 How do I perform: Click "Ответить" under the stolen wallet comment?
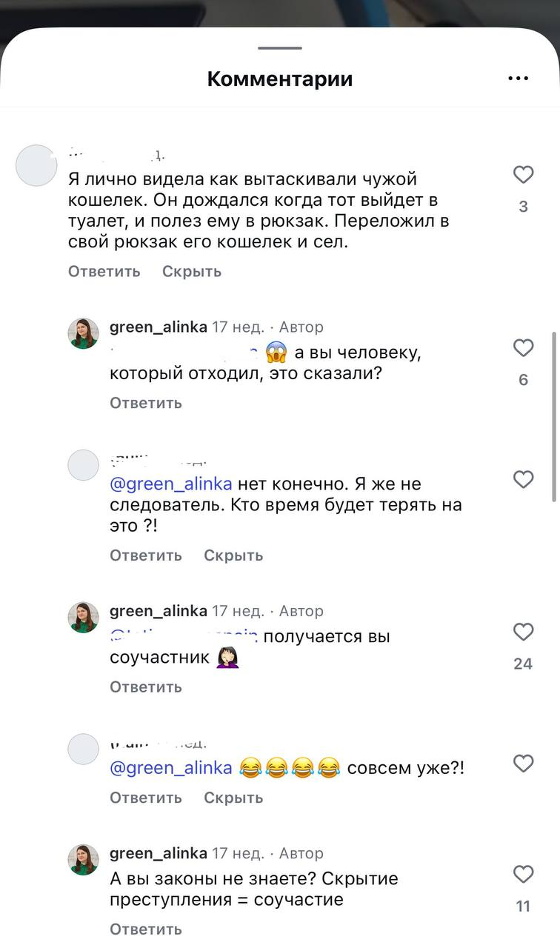click(x=104, y=272)
